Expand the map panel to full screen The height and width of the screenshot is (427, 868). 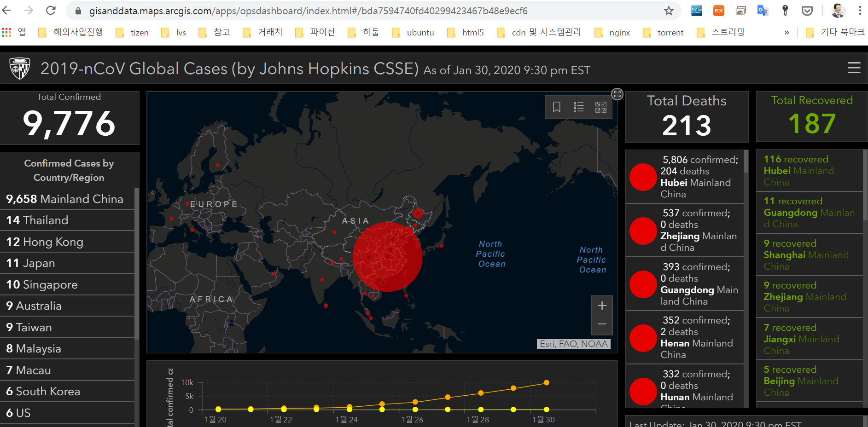pyautogui.click(x=617, y=94)
